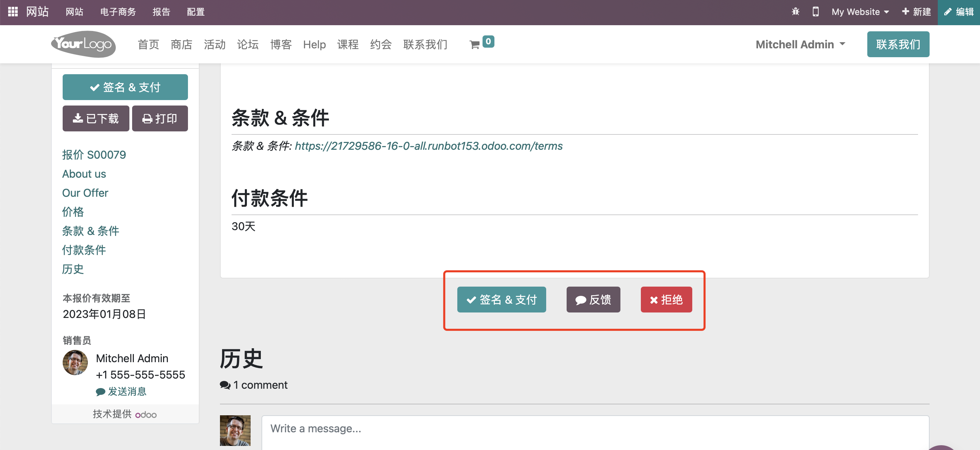Click the 新建 new button
The height and width of the screenshot is (450, 980).
[916, 12]
